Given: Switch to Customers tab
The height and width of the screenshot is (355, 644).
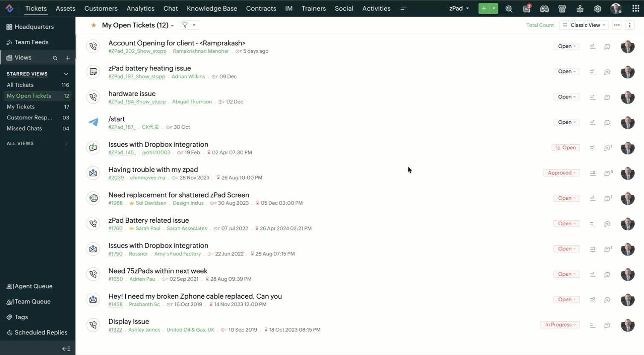Looking at the screenshot, I should (x=101, y=8).
